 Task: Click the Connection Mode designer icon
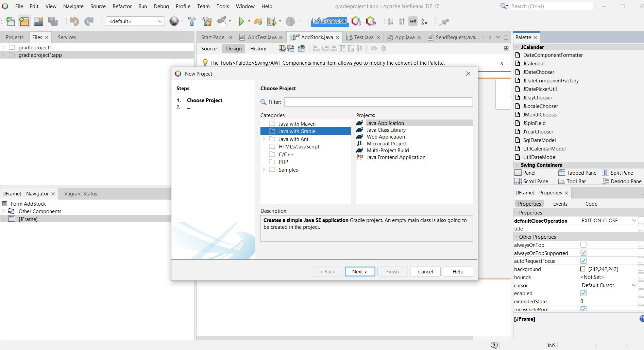point(291,48)
